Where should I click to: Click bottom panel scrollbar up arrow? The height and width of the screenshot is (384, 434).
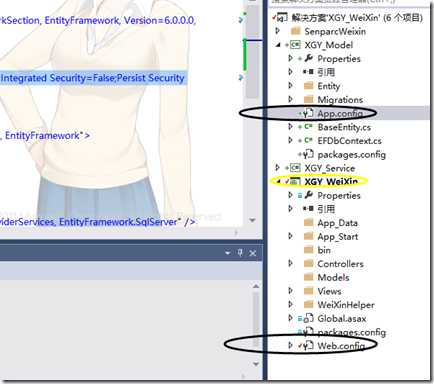coord(256,286)
